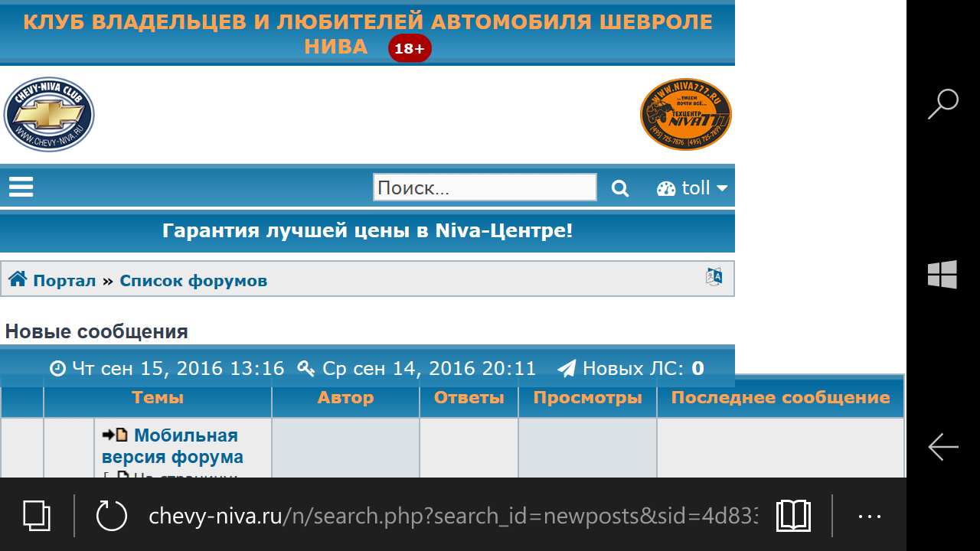Click the magnifier search submit icon
This screenshot has height=551, width=980.
[x=620, y=188]
